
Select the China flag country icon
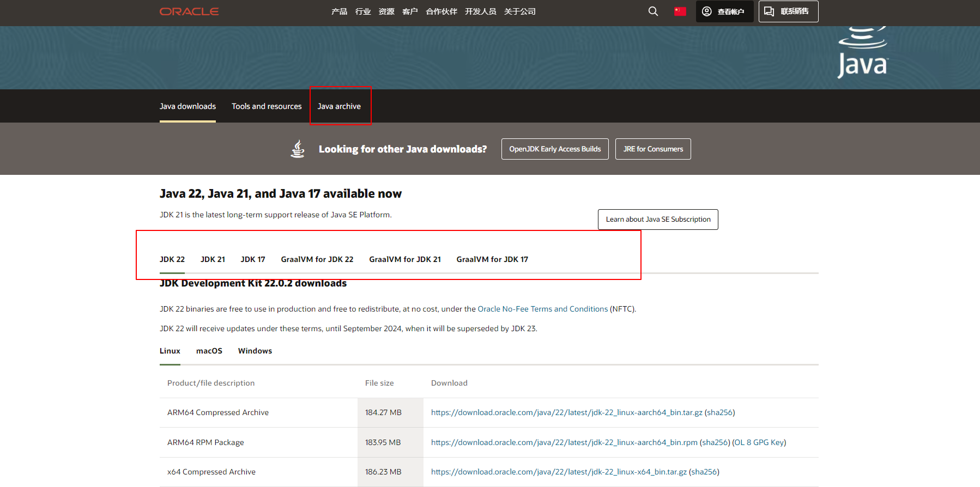tap(680, 11)
